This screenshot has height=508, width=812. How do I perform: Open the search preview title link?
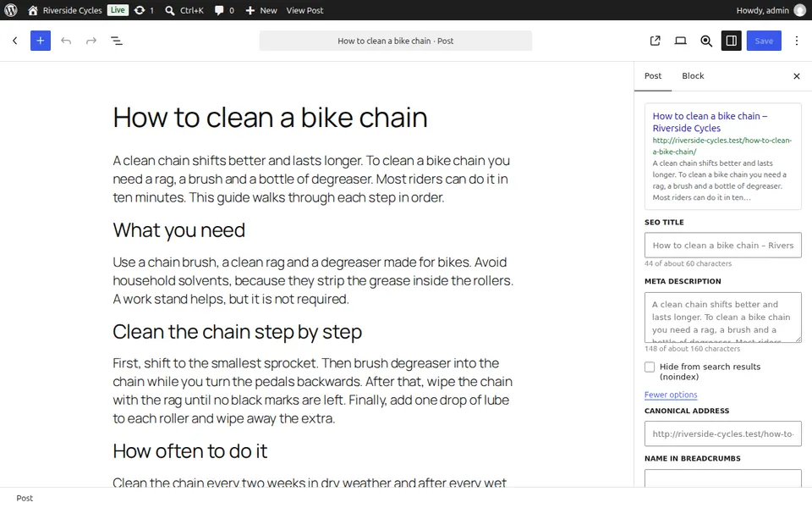710,122
